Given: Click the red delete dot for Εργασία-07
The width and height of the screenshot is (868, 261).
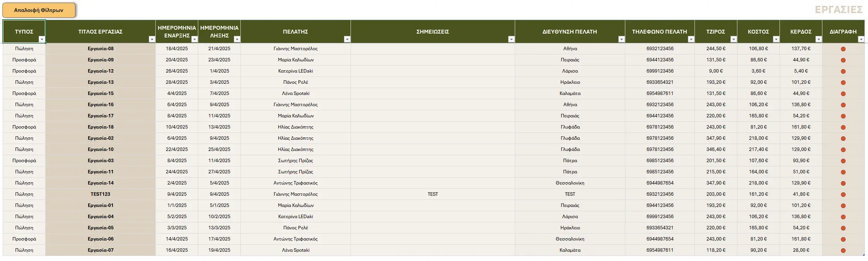Looking at the screenshot, I should (x=843, y=251).
